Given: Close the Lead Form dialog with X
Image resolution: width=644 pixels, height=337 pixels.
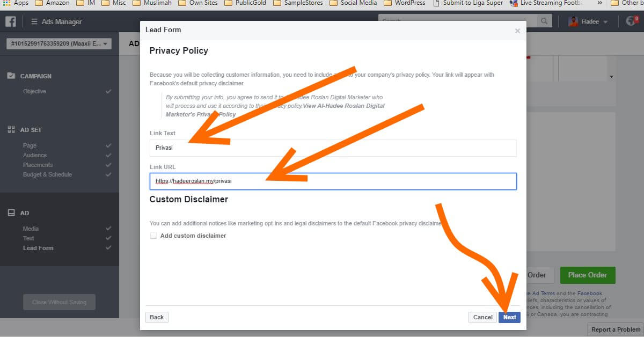Looking at the screenshot, I should tap(517, 31).
